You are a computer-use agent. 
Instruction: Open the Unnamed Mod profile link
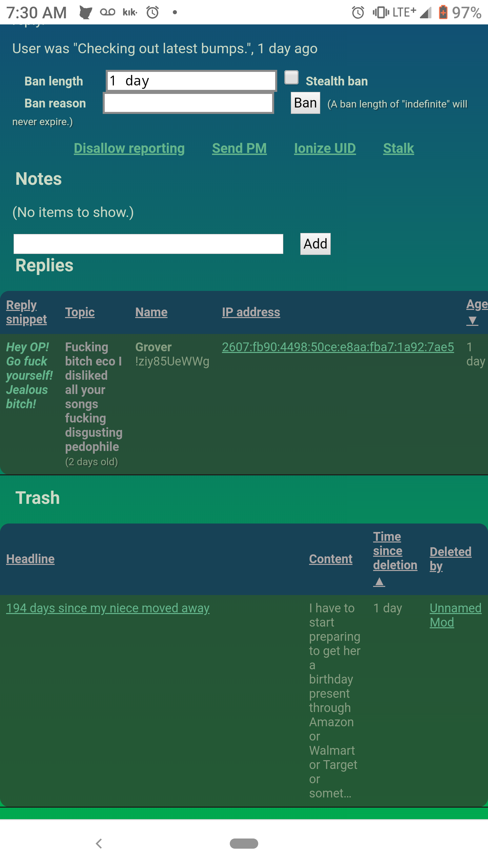[x=455, y=615]
